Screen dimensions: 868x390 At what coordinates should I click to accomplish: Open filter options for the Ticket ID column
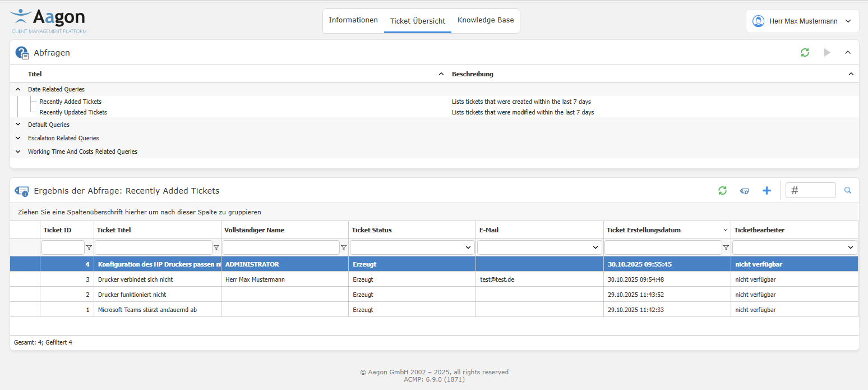point(89,247)
